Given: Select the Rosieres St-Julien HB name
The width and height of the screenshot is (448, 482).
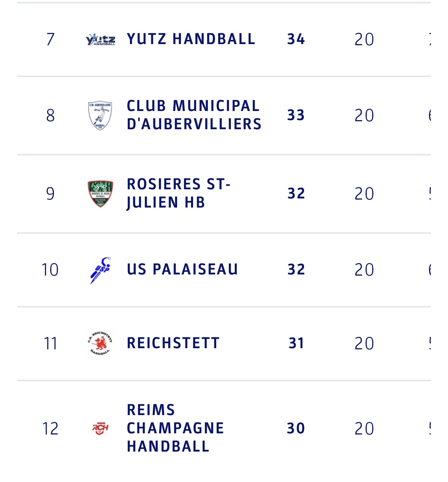Looking at the screenshot, I should tap(179, 193).
